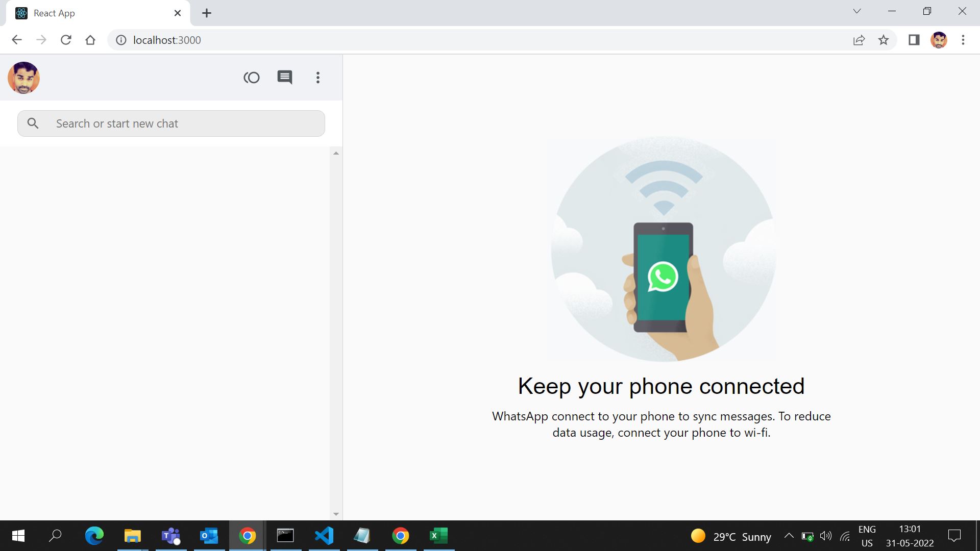This screenshot has width=980, height=551.
Task: Open Microsoft Teams from taskbar
Action: point(171,536)
